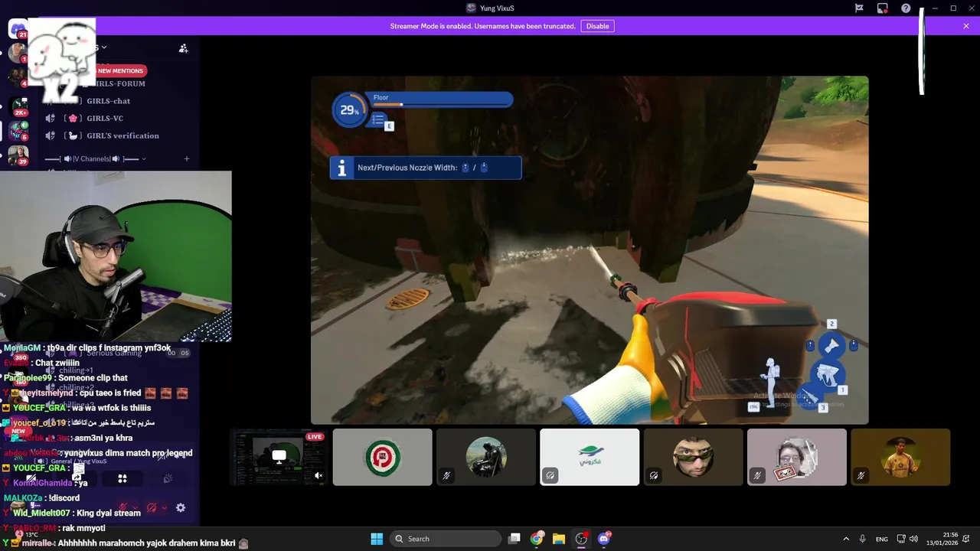Select the cartoon glasses avatar participant tile

click(x=797, y=457)
